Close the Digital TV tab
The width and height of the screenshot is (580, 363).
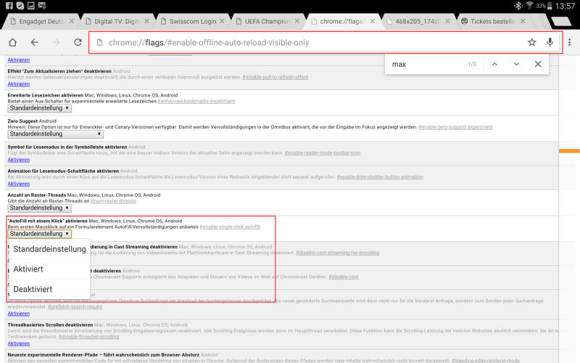point(146,21)
